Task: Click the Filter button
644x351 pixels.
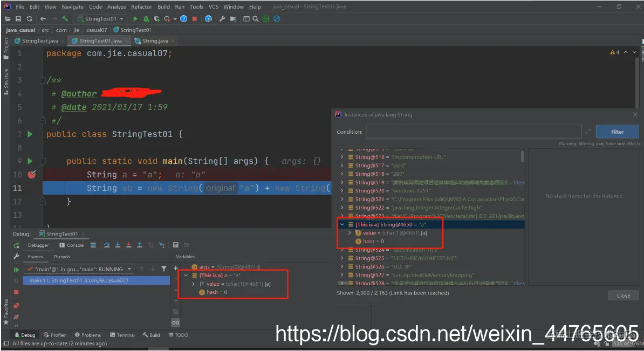Action: click(618, 132)
